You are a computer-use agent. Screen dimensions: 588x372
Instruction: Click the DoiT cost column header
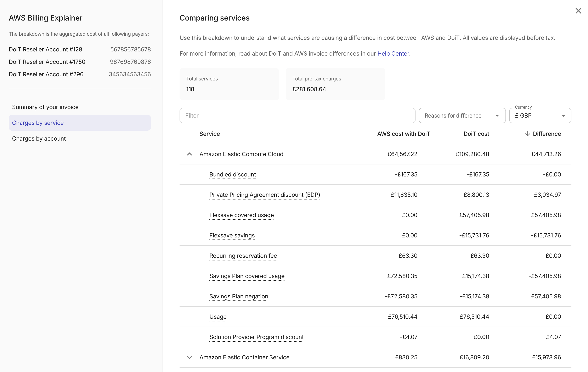pyautogui.click(x=476, y=134)
